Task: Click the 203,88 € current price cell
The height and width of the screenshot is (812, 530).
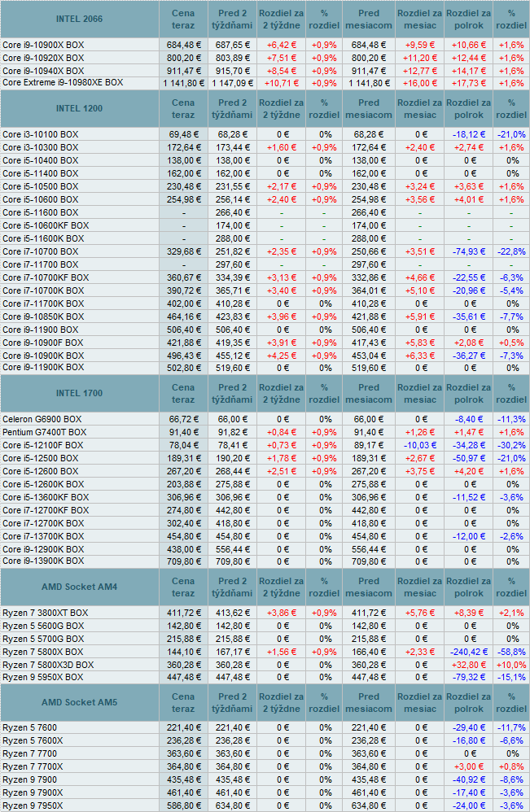Action: (x=183, y=484)
